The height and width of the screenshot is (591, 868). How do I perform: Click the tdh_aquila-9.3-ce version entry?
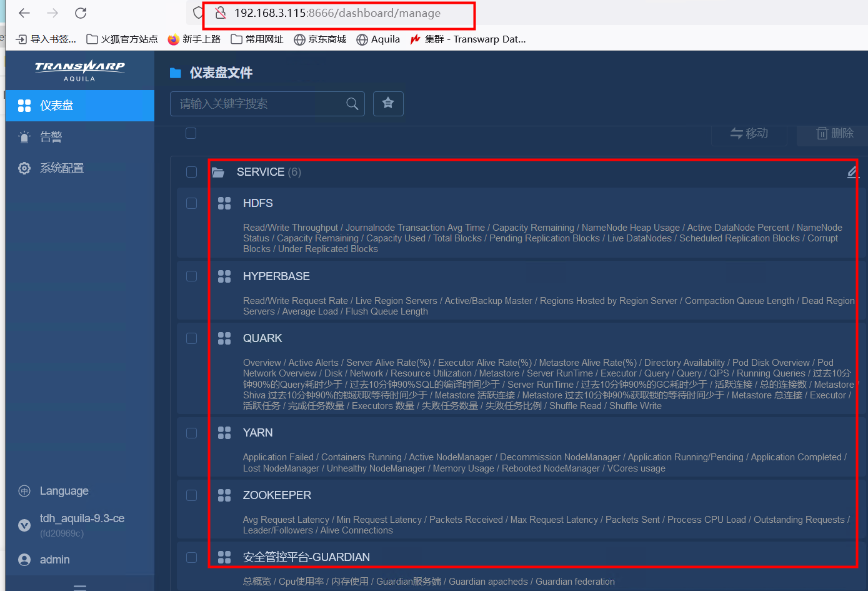(82, 518)
